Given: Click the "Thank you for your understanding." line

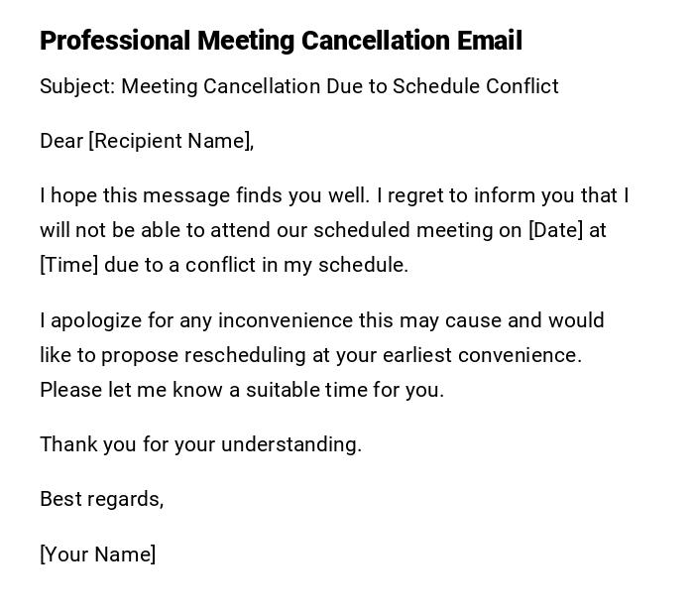Looking at the screenshot, I should pos(200,444).
